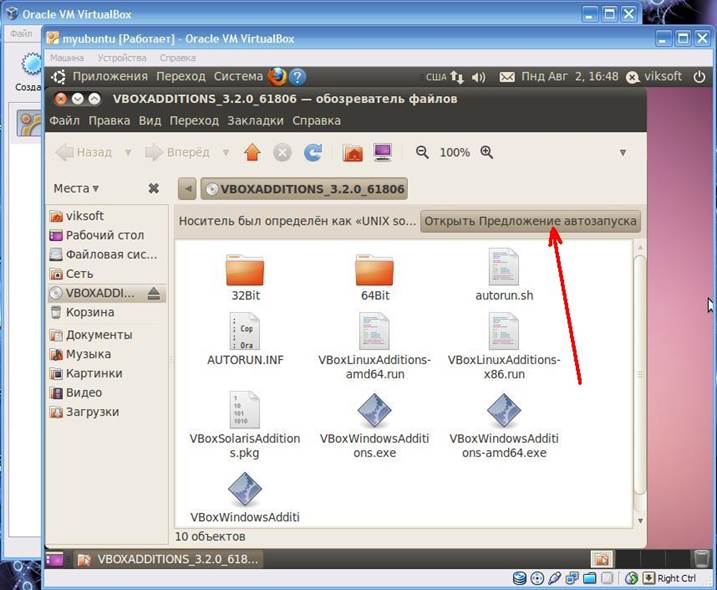
Task: Open the Места sidebar selector dropdown
Action: coord(76,188)
